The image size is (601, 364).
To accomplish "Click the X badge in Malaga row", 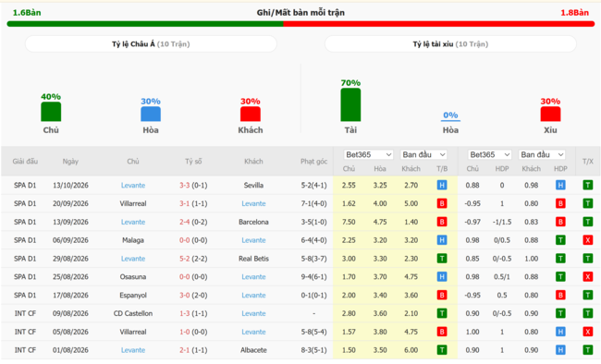I will (587, 240).
